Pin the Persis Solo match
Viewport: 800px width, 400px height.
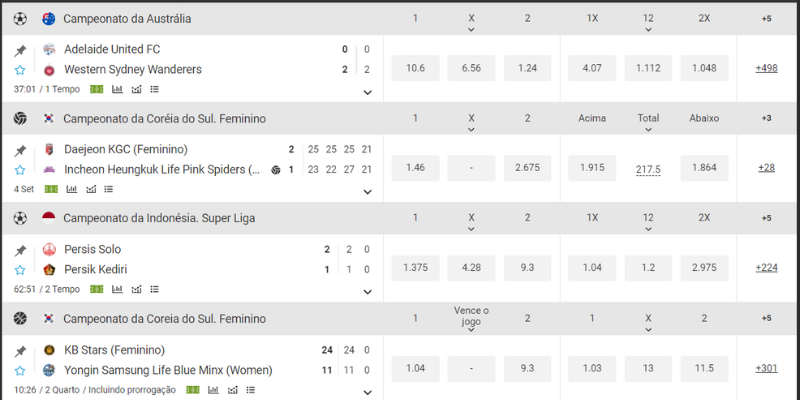20,250
